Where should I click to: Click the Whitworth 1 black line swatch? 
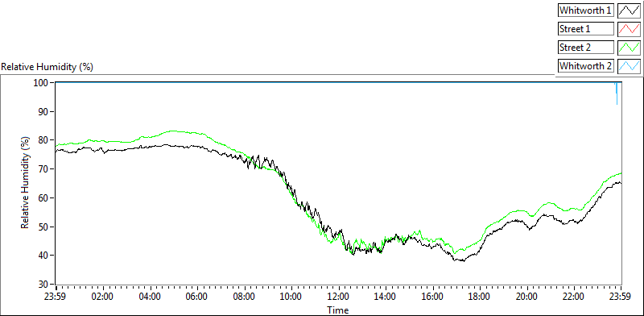tap(629, 10)
